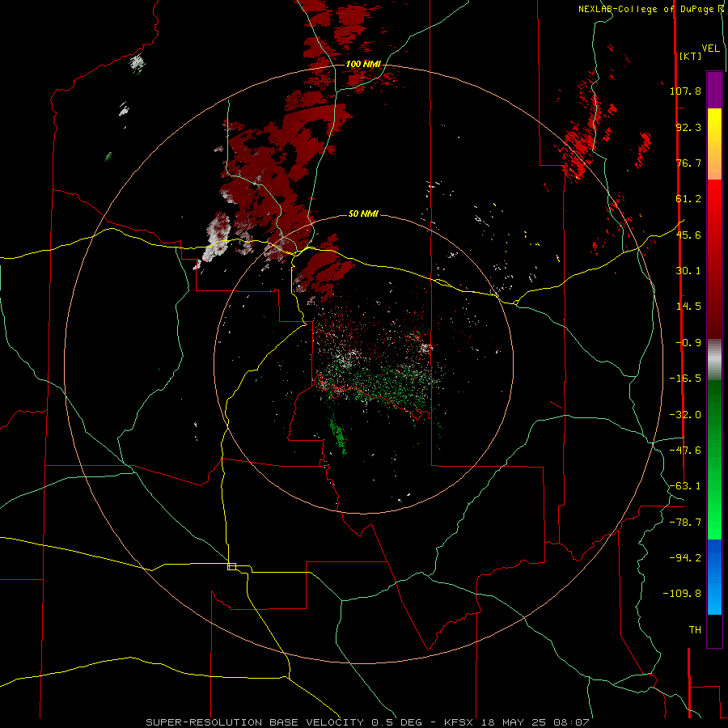Click the [KT] units label

tap(690, 56)
